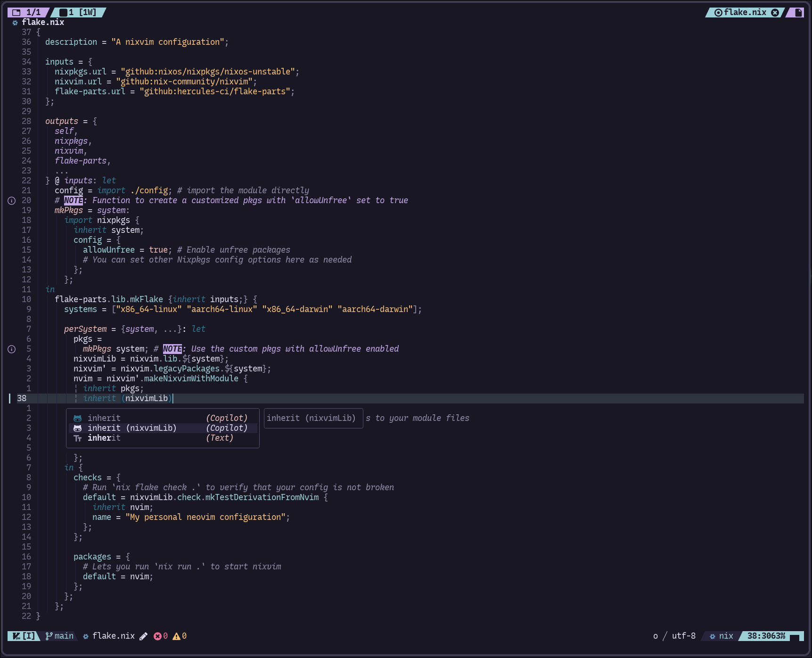Screen dimensions: 812x658
Task: Click the warning triangle icon showing 0
Action: pyautogui.click(x=176, y=636)
